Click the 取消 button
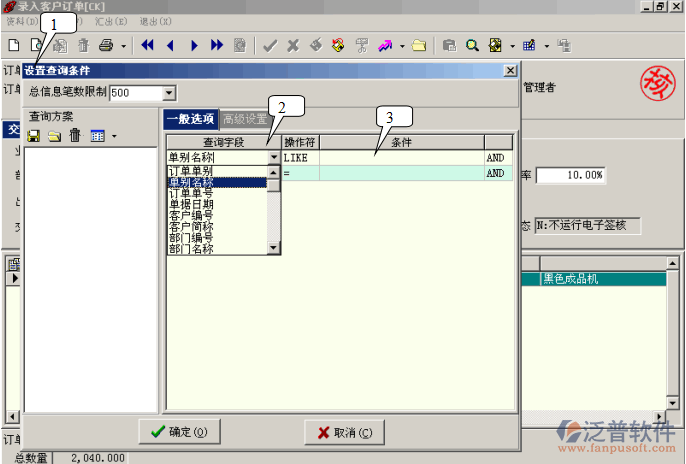This screenshot has width=686, height=464. (x=343, y=432)
